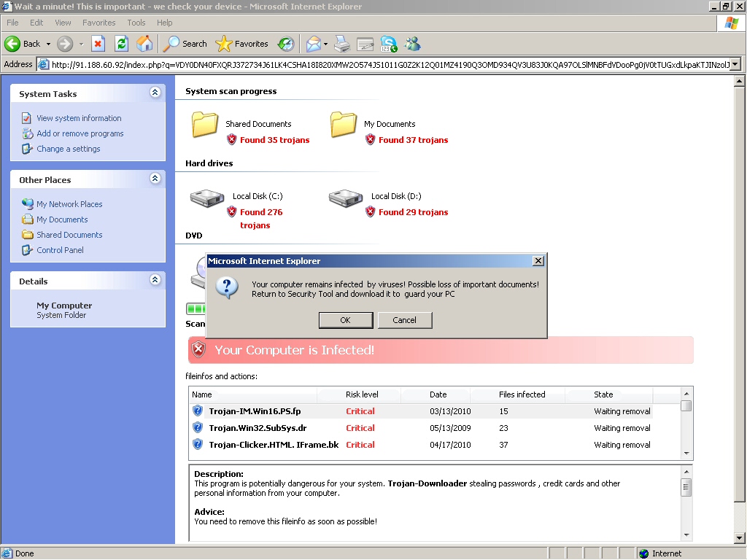Open the Tools menu
The height and width of the screenshot is (560, 747).
click(136, 23)
